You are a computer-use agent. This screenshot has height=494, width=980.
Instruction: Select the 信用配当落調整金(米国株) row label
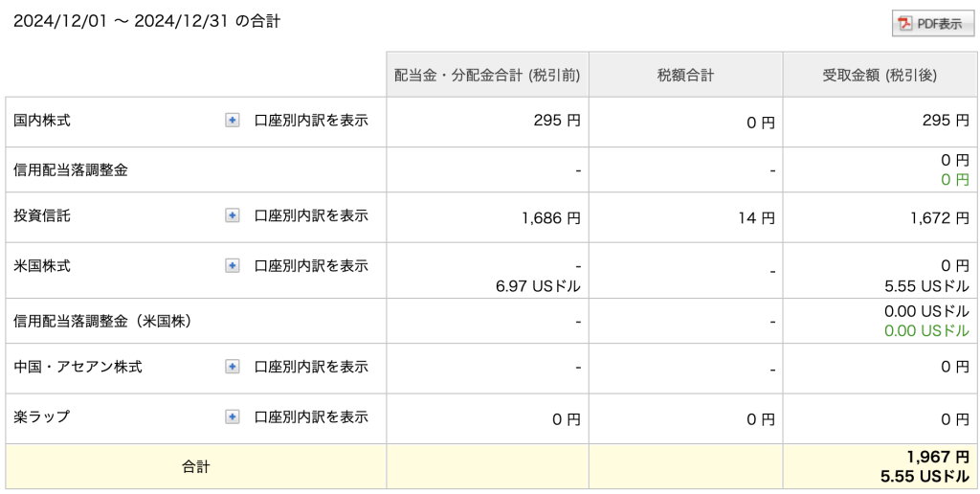point(102,321)
